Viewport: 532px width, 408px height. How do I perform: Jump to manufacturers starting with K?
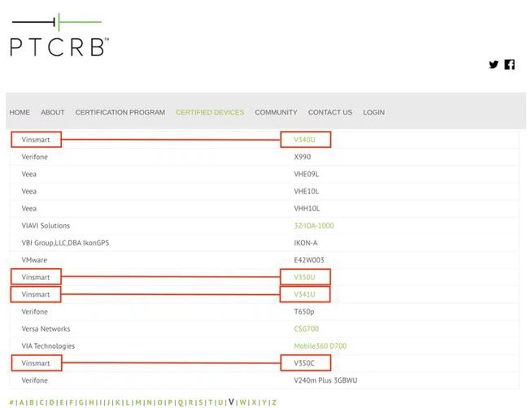pos(117,402)
